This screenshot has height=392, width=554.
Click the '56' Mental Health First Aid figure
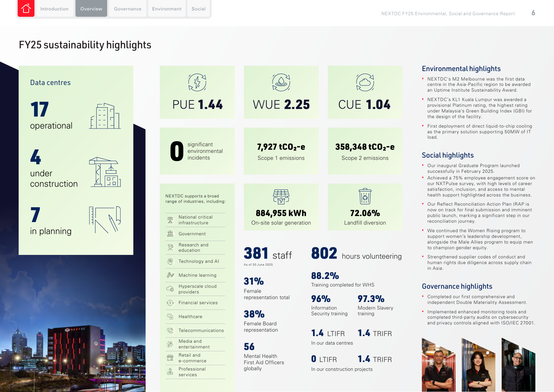tap(249, 347)
